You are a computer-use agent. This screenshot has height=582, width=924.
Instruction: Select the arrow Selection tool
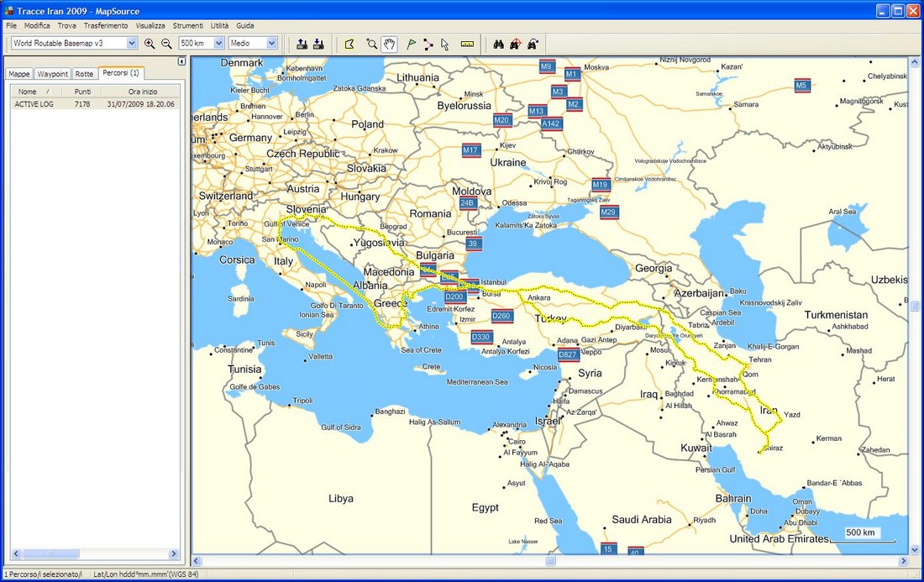click(x=445, y=44)
